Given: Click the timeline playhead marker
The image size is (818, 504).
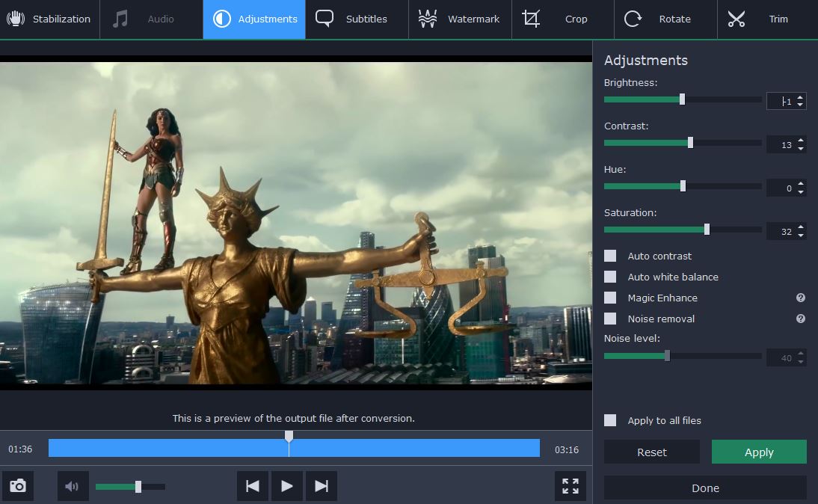Looking at the screenshot, I should tap(289, 436).
